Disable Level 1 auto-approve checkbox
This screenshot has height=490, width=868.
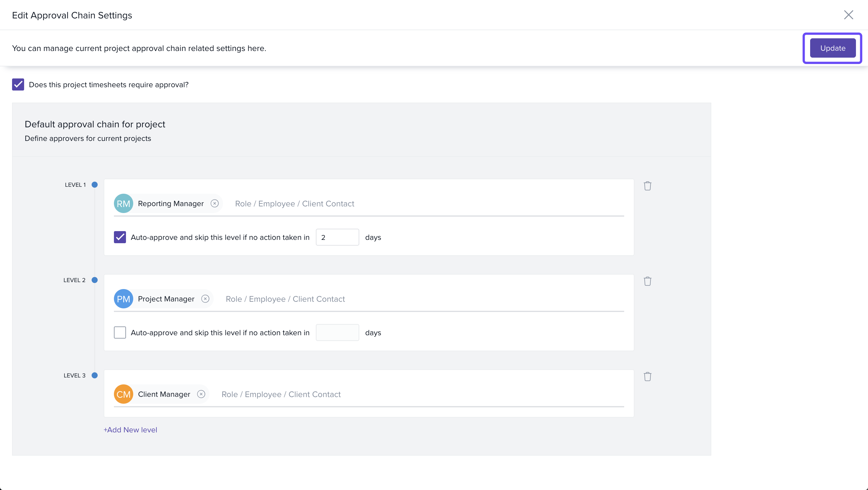point(120,237)
